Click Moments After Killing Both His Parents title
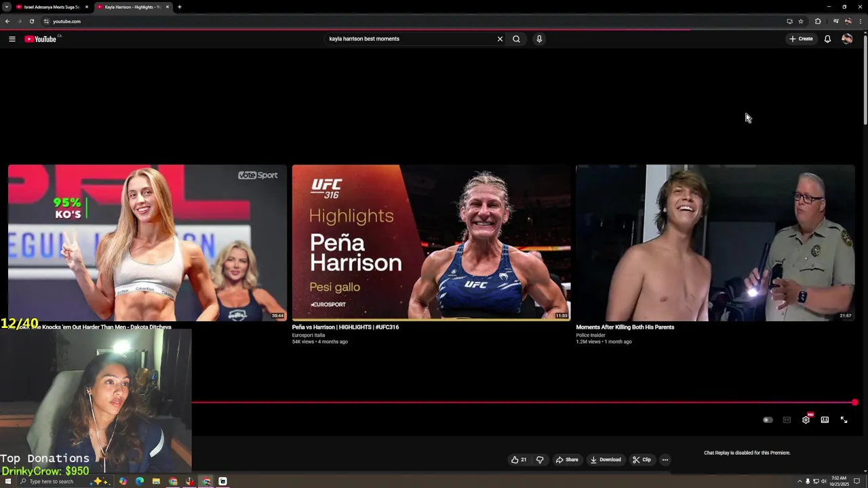868x488 pixels. coord(625,327)
